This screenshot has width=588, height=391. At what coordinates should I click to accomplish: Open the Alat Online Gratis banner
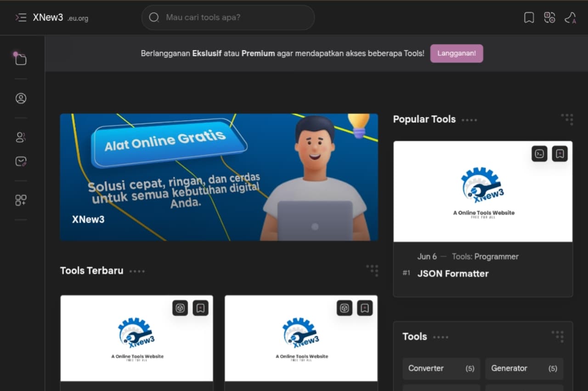[219, 177]
